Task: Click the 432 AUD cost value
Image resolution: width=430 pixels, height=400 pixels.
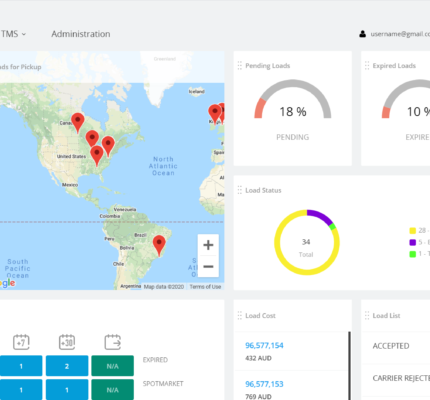Action: [x=258, y=358]
